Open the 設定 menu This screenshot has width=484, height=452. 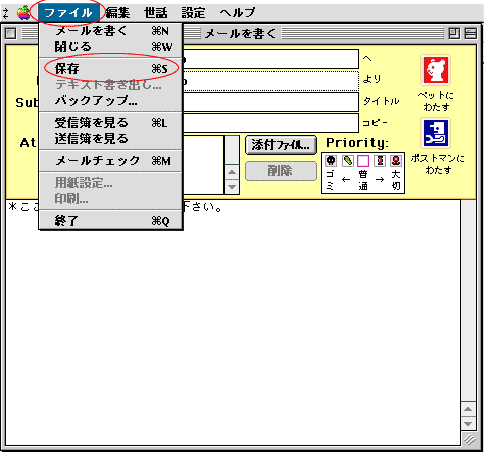tap(193, 13)
